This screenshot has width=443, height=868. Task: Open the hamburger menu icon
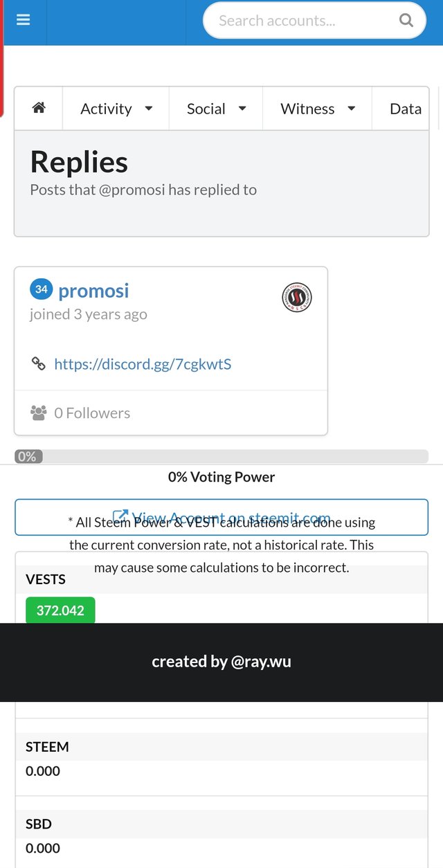pyautogui.click(x=24, y=21)
